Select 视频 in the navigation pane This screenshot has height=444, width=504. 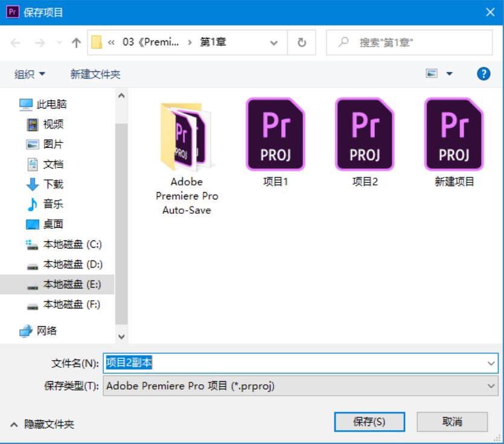click(x=45, y=124)
